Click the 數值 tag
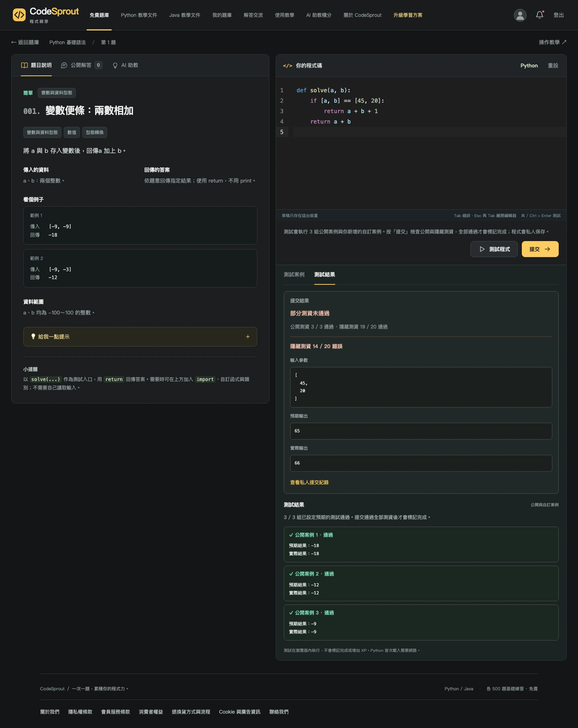Screen dimensions: 578x728 pos(72,132)
